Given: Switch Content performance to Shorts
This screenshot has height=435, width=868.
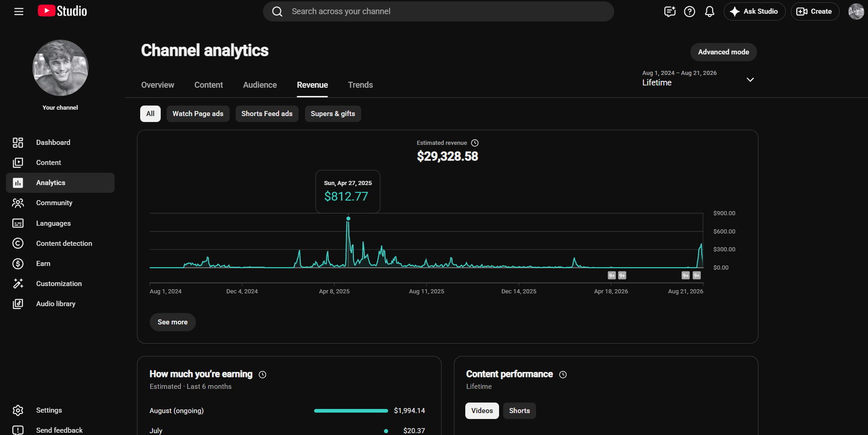Looking at the screenshot, I should click(x=520, y=411).
